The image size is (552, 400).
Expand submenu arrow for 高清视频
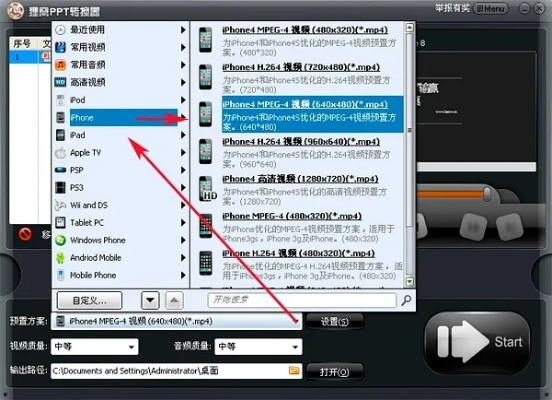pos(183,82)
